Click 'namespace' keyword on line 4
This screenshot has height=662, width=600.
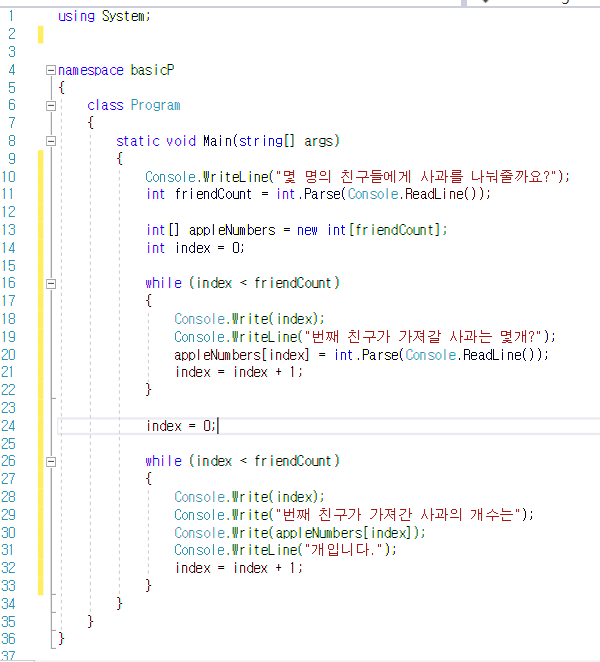[91, 70]
